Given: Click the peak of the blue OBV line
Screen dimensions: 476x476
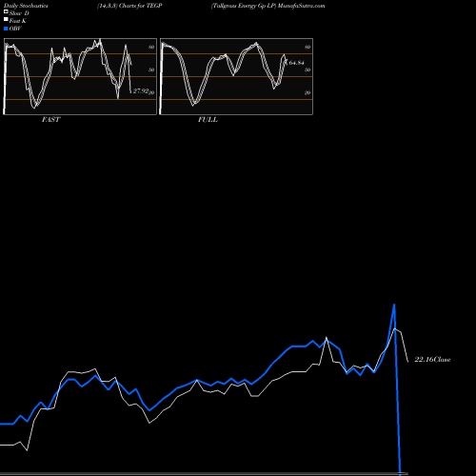Looking at the screenshot, I should [394, 305].
